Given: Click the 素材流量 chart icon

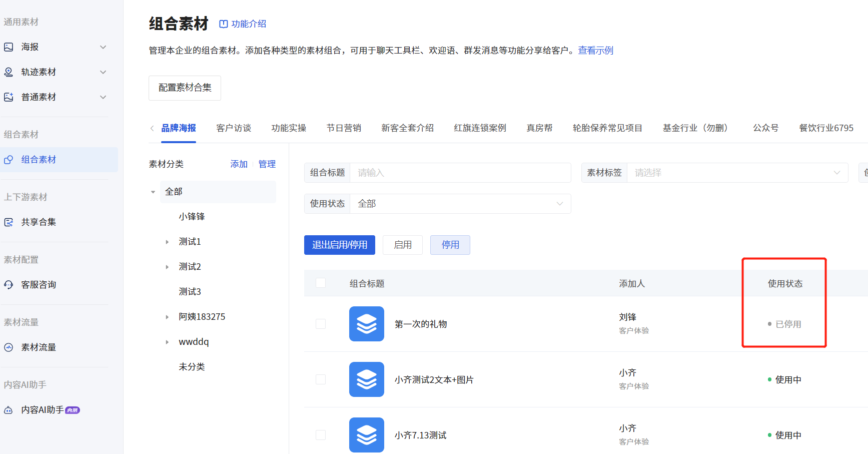Looking at the screenshot, I should tap(9, 347).
